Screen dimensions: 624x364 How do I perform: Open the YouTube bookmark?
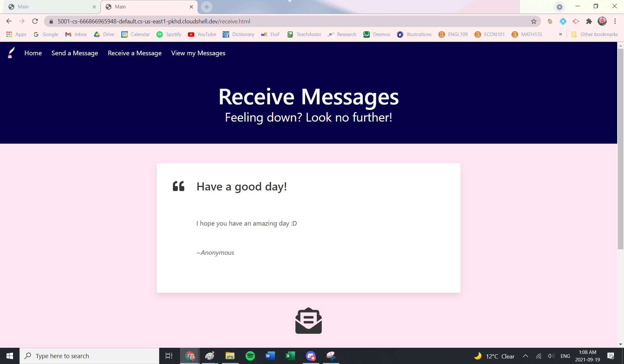[x=202, y=34]
